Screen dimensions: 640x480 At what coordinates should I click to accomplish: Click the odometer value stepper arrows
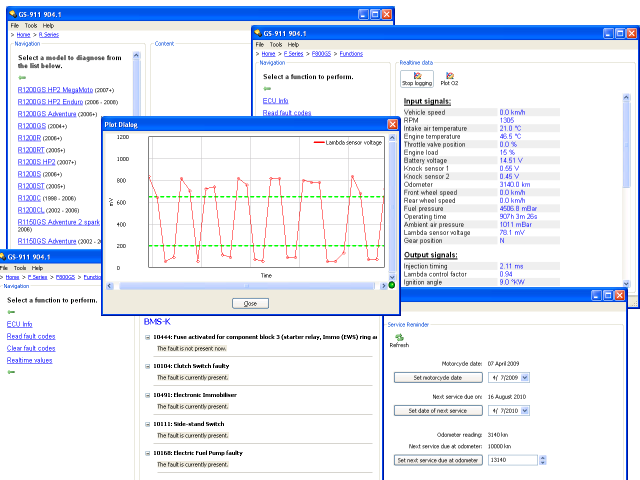(x=542, y=460)
